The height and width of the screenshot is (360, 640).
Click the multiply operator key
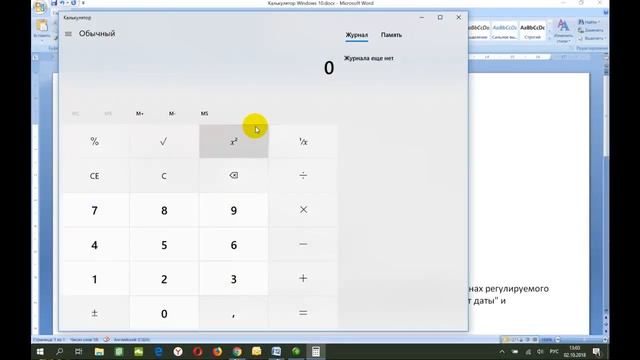click(303, 210)
